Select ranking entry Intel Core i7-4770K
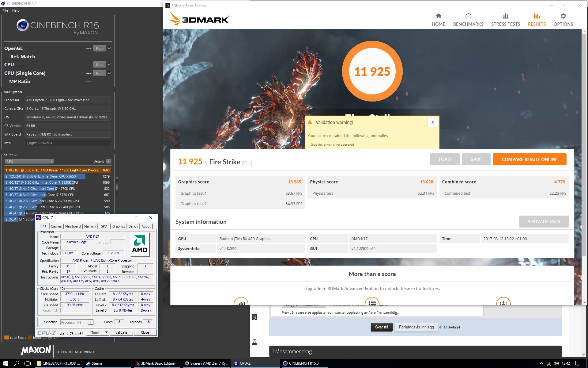The image size is (588, 368). [x=58, y=189]
